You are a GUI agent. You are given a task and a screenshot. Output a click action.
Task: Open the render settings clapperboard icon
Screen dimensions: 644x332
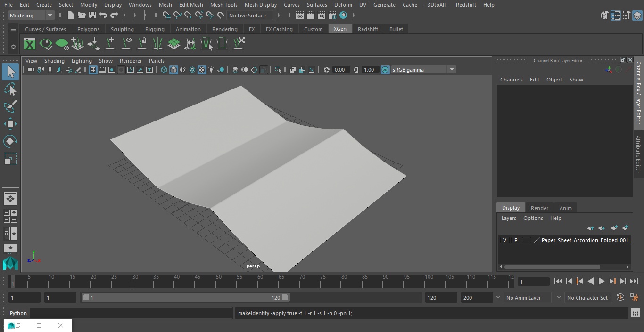click(x=332, y=16)
